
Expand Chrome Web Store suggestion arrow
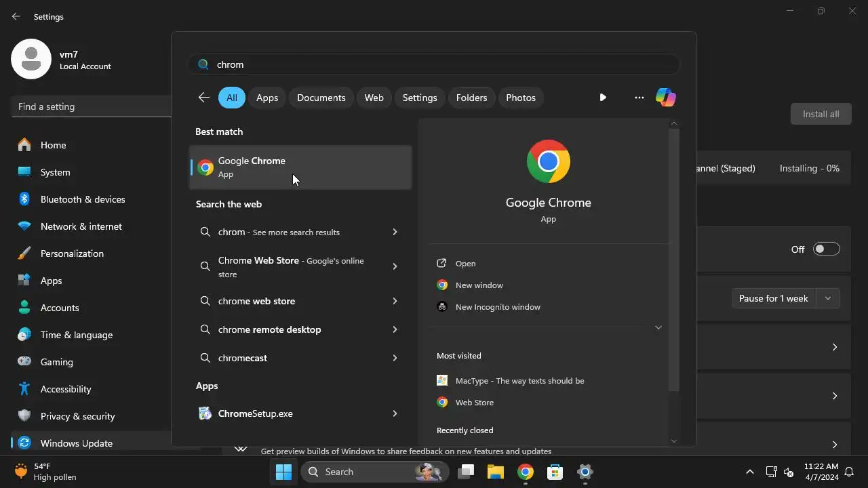pyautogui.click(x=395, y=266)
